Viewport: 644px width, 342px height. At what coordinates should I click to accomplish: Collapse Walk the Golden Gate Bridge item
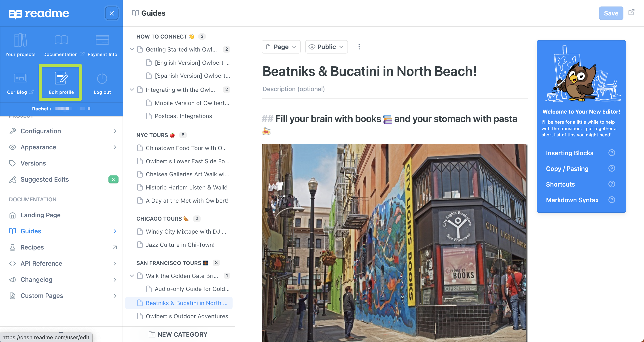click(132, 276)
